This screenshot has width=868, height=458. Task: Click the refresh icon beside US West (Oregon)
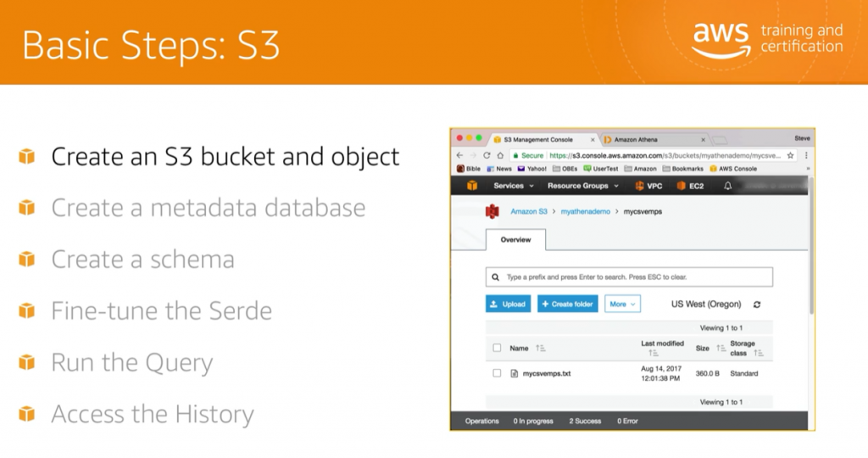[x=757, y=304]
